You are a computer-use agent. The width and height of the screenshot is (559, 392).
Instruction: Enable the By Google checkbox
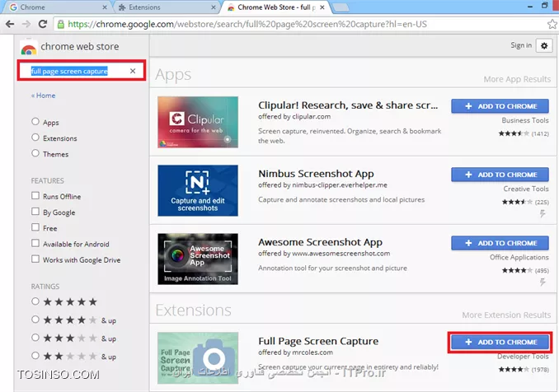[35, 212]
